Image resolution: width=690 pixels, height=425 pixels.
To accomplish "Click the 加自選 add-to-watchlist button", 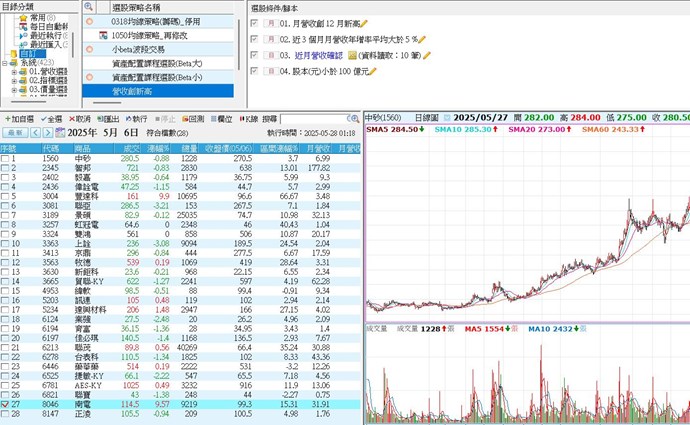I will pos(18,118).
